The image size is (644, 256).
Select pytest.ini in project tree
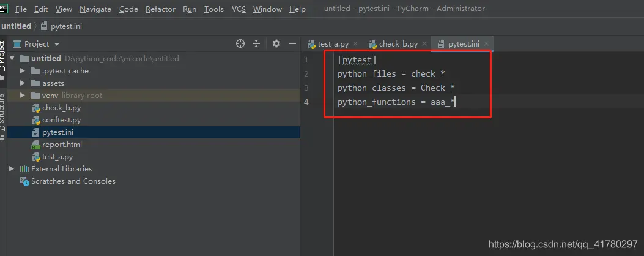pos(154,132)
